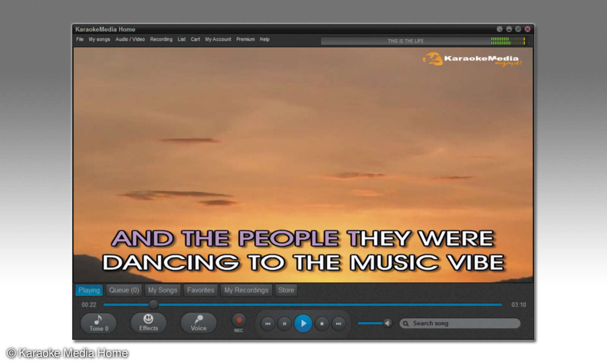Open the Recording menu

point(161,39)
